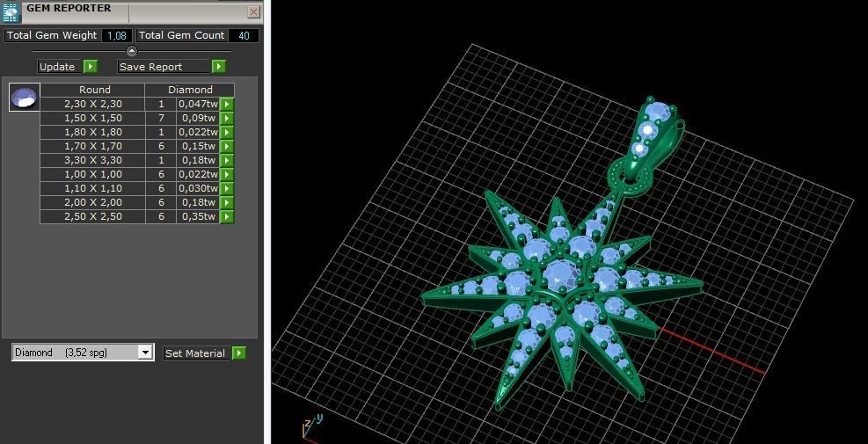Screen dimensions: 868x444
Task: Select the 2,50 X 2,50 size cell
Action: pyautogui.click(x=93, y=216)
